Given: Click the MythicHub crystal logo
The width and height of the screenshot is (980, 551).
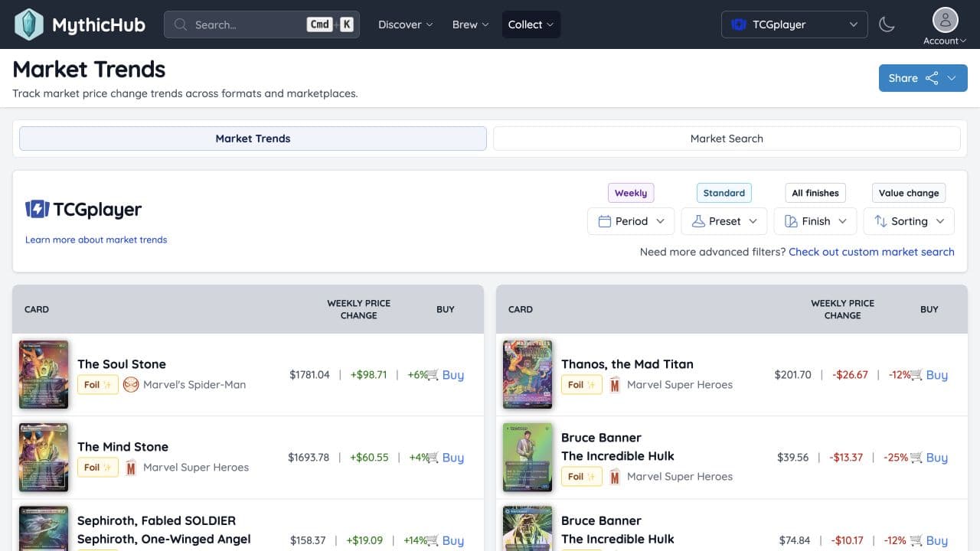Looking at the screenshot, I should (29, 24).
